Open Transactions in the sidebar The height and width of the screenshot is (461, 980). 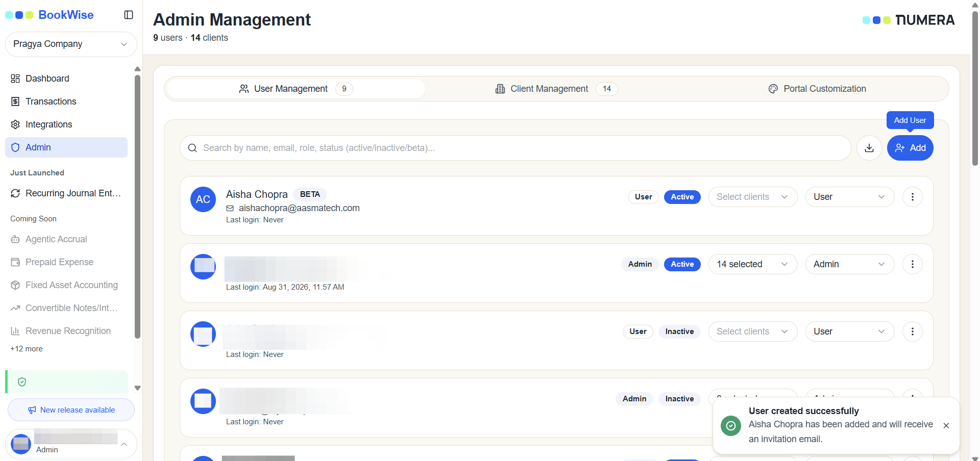pyautogui.click(x=66, y=101)
